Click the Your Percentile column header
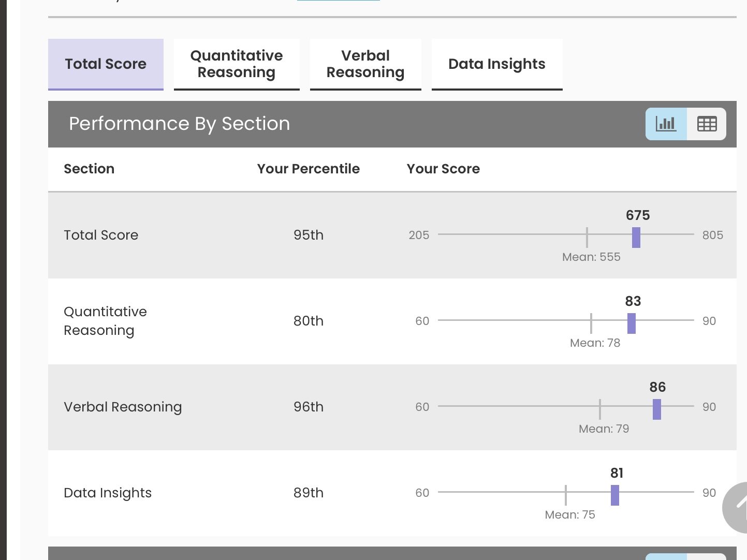Viewport: 747px width, 560px height. tap(309, 169)
